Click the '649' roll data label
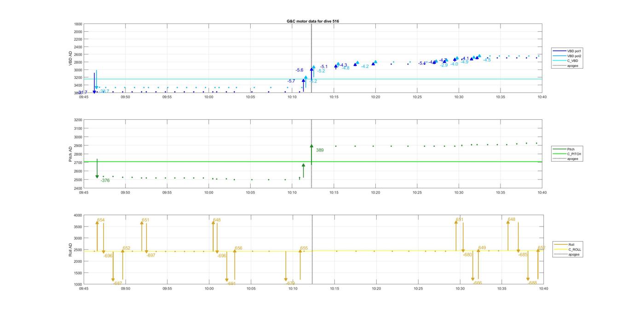Image resolution: width=644 pixels, height=319 pixels. [x=482, y=248]
